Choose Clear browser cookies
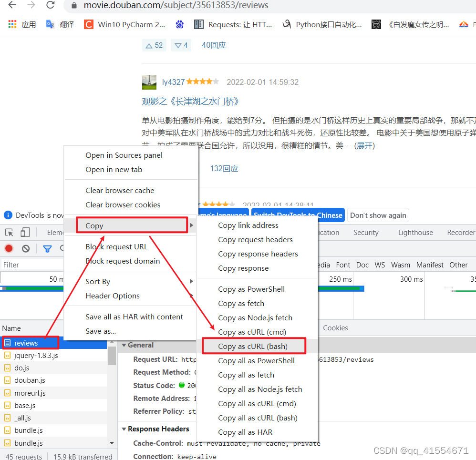The height and width of the screenshot is (460, 476). pos(131,205)
